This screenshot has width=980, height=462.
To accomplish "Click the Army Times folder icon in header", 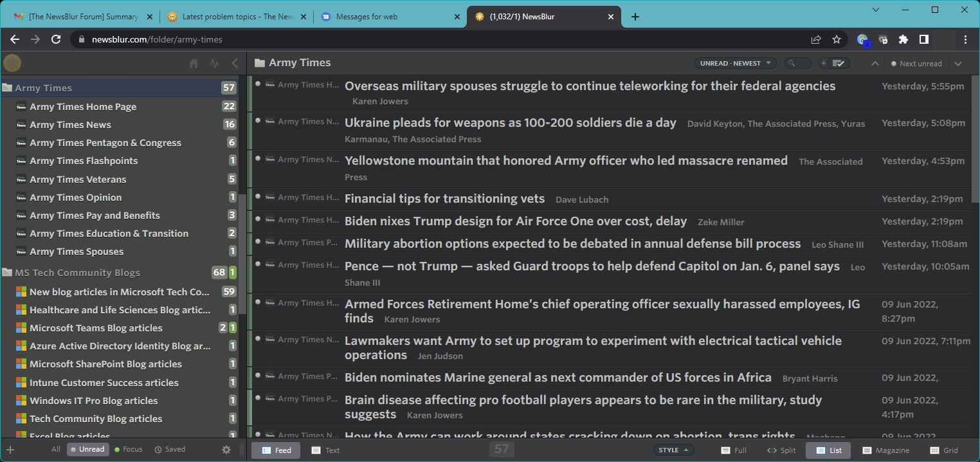I will 260,63.
